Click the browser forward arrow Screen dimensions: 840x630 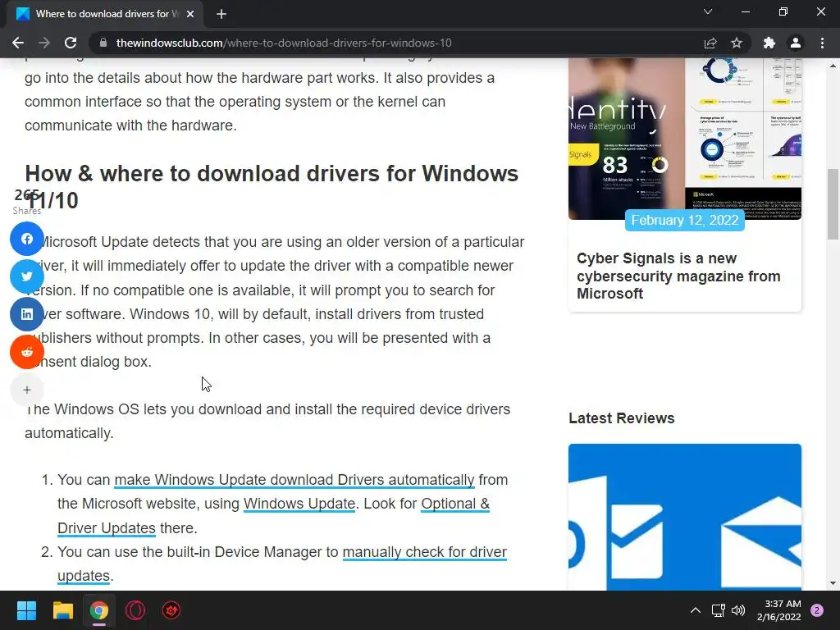point(44,43)
